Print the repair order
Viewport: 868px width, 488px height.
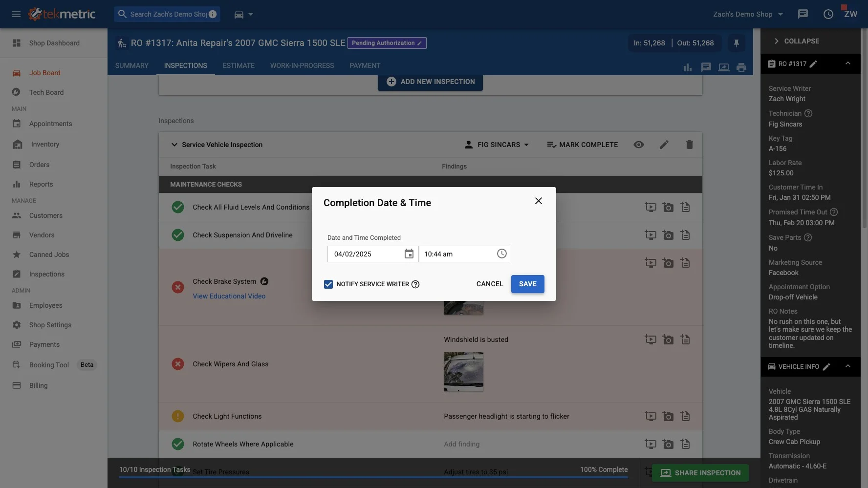tap(741, 67)
